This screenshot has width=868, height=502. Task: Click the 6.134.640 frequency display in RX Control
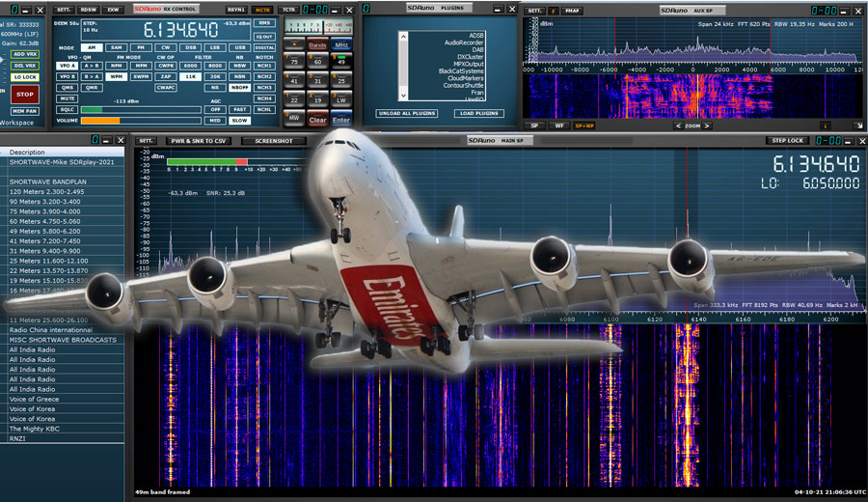tap(180, 29)
